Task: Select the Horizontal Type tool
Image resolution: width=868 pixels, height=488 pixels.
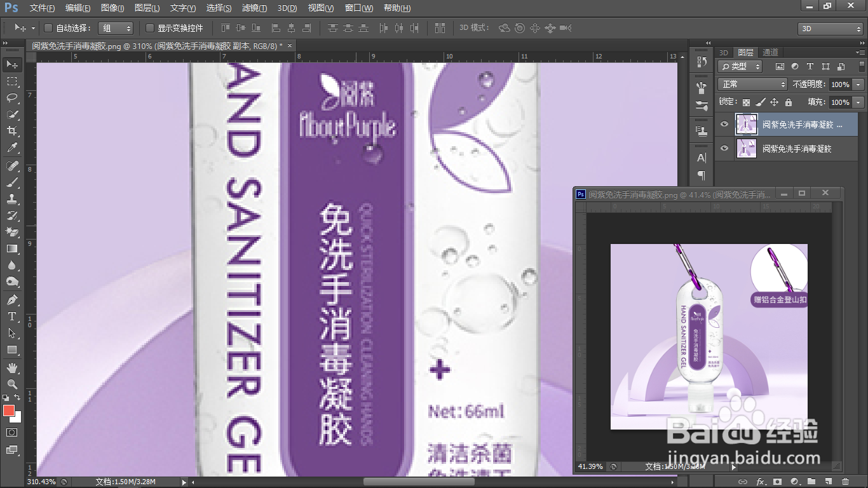Action: (12, 316)
